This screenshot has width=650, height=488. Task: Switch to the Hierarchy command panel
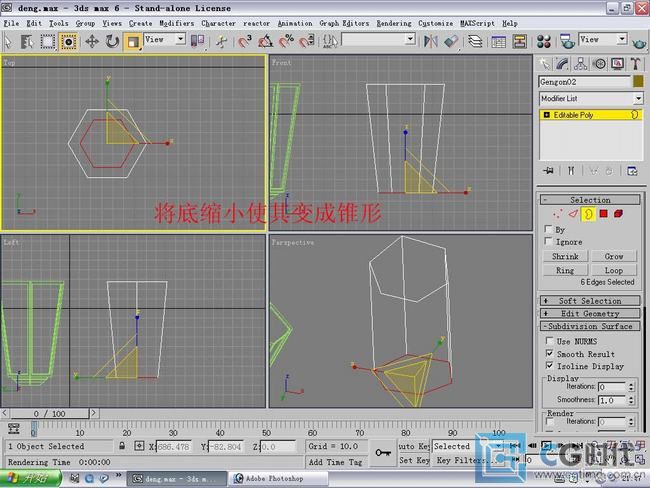click(581, 63)
